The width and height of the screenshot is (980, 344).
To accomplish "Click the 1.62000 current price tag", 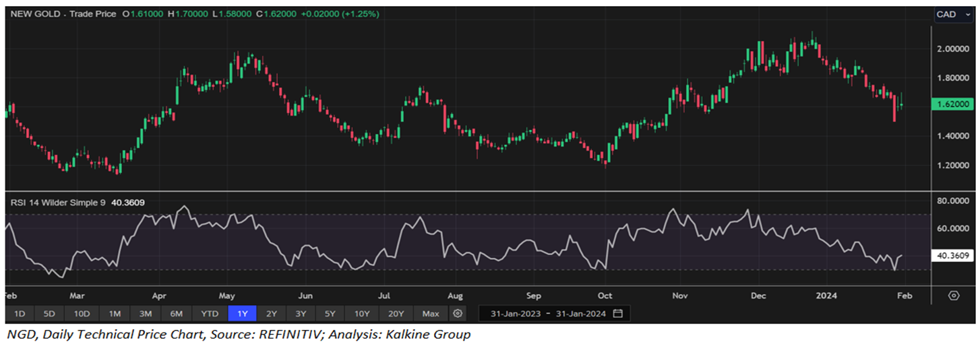I will point(951,104).
